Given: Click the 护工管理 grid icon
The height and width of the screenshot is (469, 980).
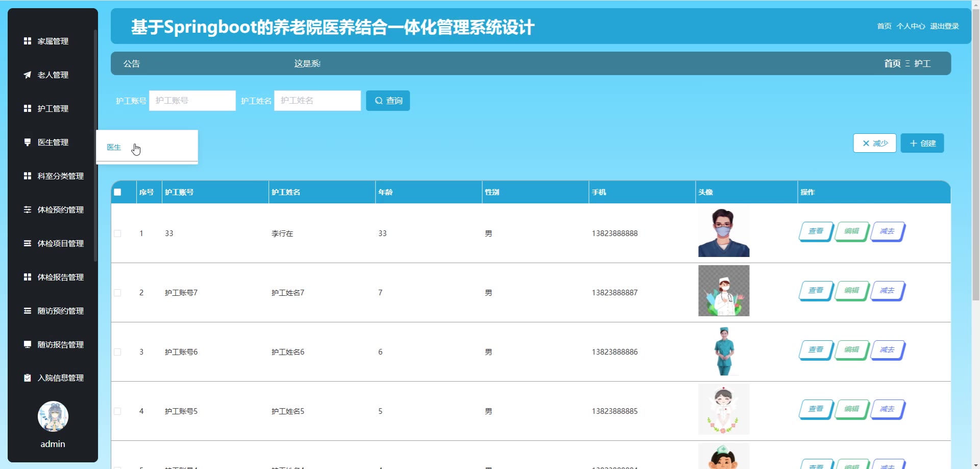Looking at the screenshot, I should 28,108.
